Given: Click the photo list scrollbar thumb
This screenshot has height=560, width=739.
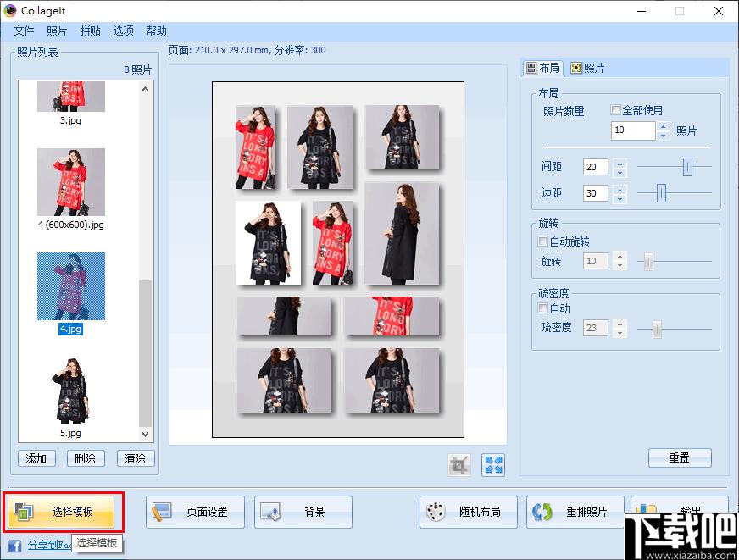Looking at the screenshot, I should (x=145, y=354).
